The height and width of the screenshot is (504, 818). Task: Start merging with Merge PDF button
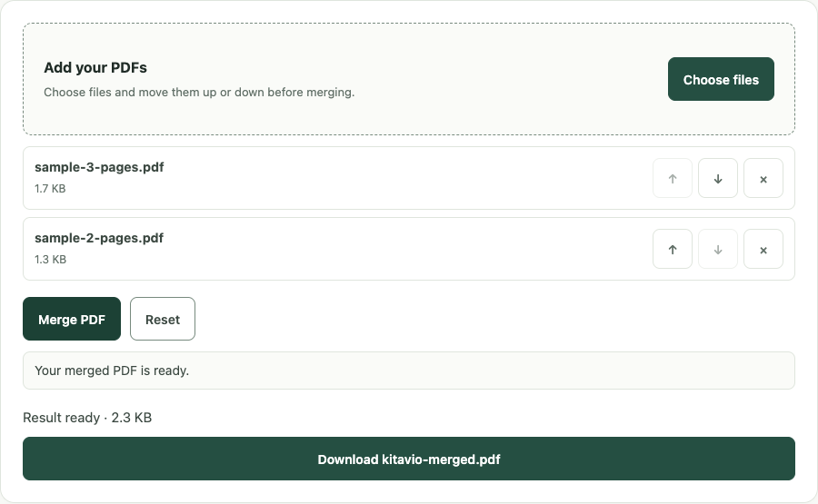[72, 319]
